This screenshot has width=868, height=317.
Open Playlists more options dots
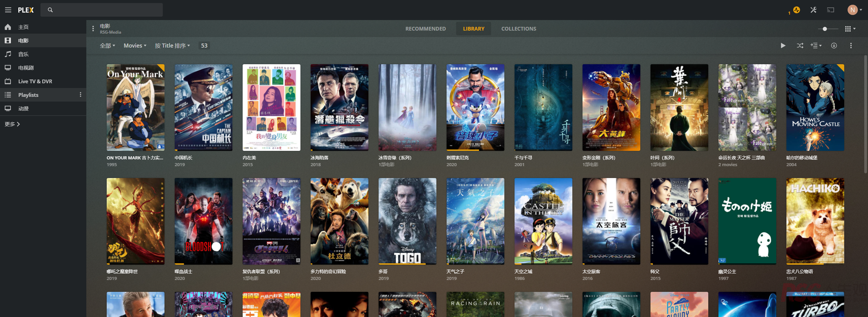tap(81, 94)
